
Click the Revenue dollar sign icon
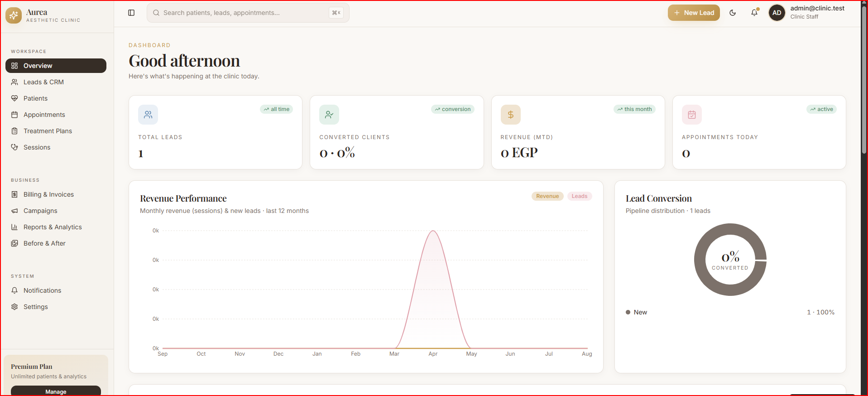pos(511,115)
